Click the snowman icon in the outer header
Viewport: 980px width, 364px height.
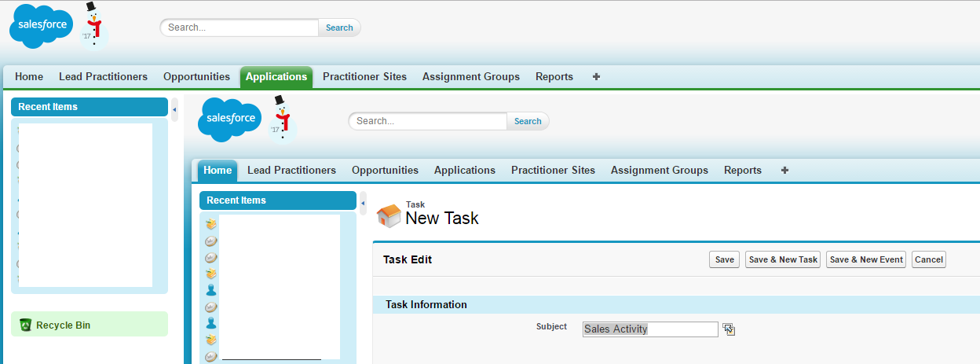coord(93,26)
